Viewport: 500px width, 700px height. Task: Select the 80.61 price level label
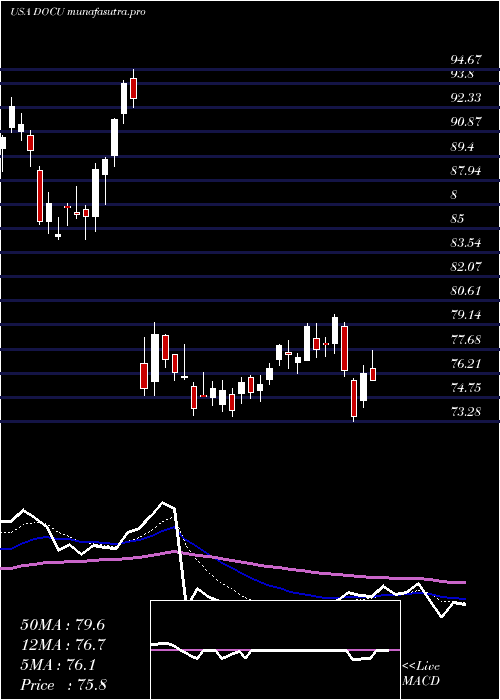coord(467,292)
